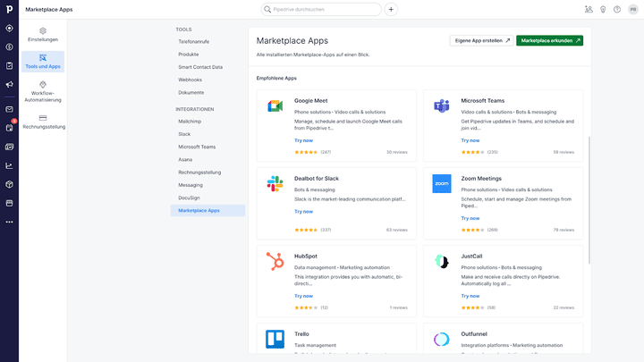
Task: Click the 30 reviews text on Google Meet
Action: pyautogui.click(x=397, y=152)
